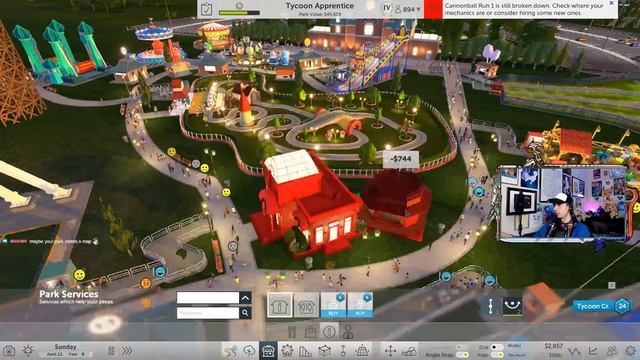Fast-forward game speed with triple chevron

pos(127,351)
